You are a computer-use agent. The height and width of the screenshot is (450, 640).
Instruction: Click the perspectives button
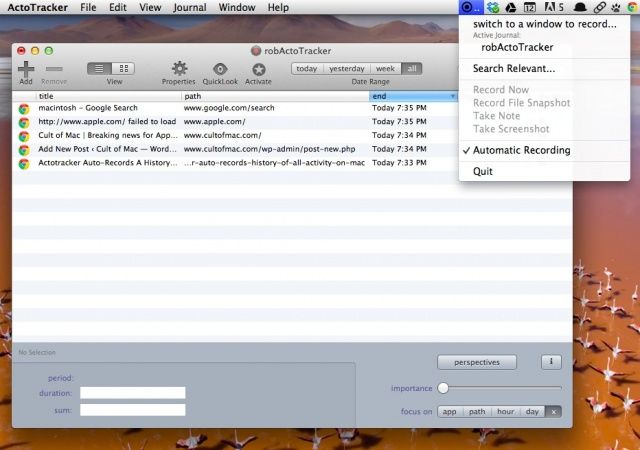coord(477,362)
